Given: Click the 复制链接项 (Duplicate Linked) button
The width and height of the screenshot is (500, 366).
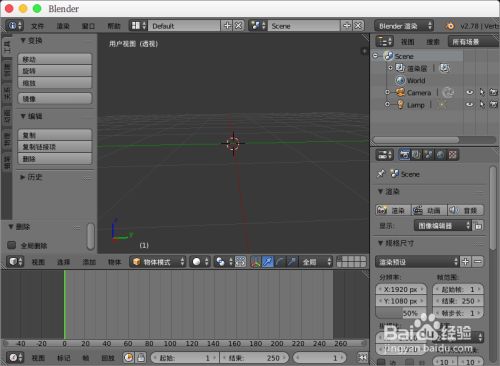Looking at the screenshot, I should 55,147.
